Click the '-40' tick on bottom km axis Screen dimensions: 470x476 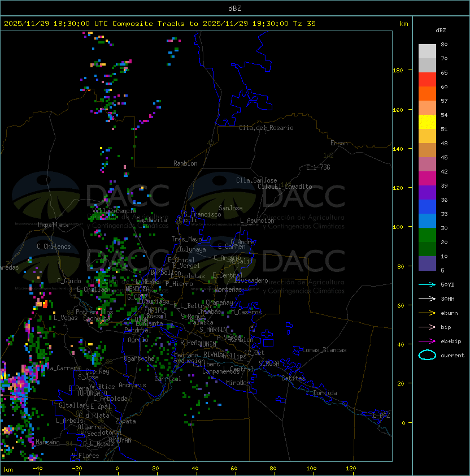37,469
